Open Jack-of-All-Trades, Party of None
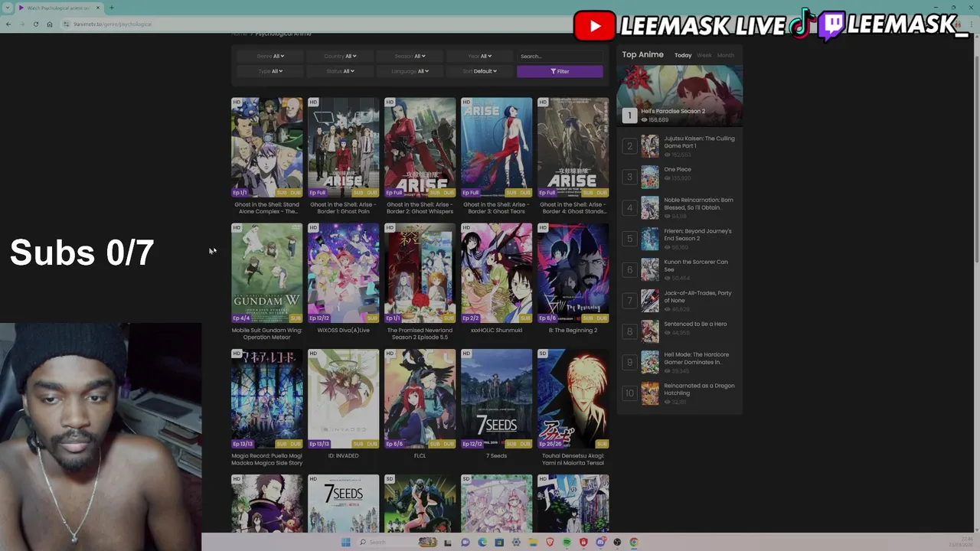980x551 pixels. [697, 296]
